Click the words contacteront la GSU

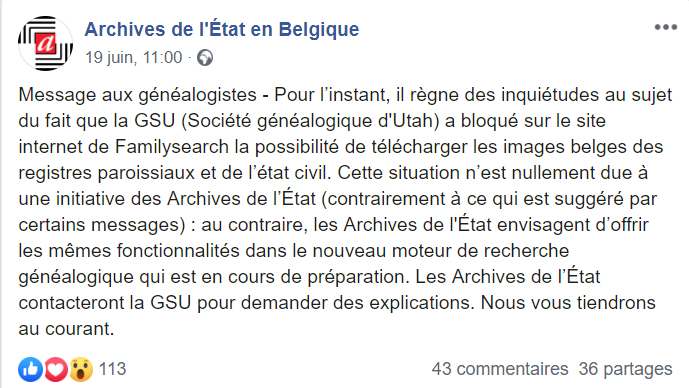click(x=105, y=303)
